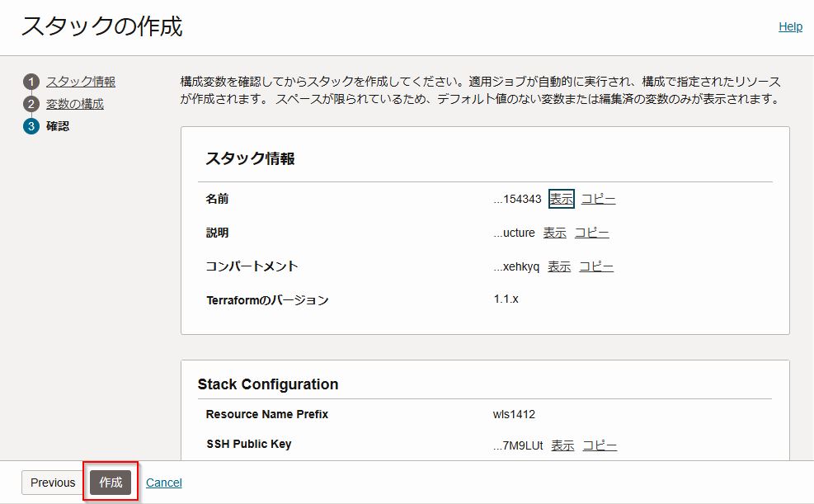Select the 確認 step label

(58, 126)
